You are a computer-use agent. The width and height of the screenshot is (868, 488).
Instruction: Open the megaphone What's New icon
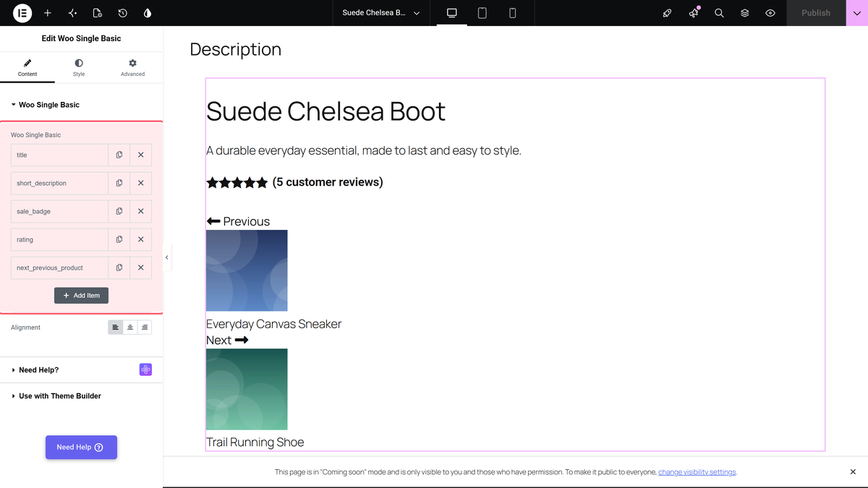click(x=694, y=13)
